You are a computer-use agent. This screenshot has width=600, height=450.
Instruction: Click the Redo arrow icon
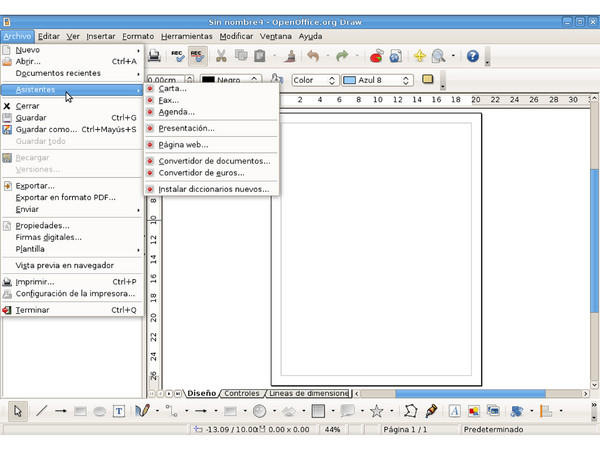point(342,56)
